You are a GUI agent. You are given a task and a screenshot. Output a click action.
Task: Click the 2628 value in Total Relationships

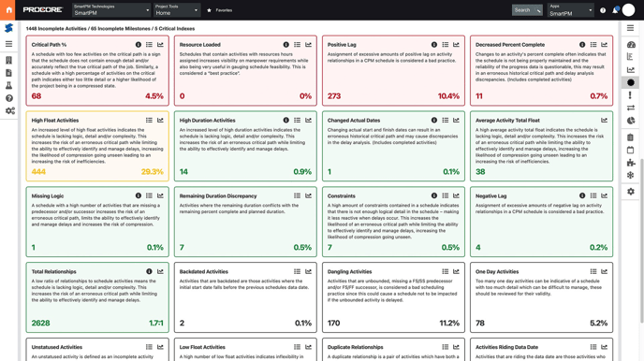coord(40,323)
